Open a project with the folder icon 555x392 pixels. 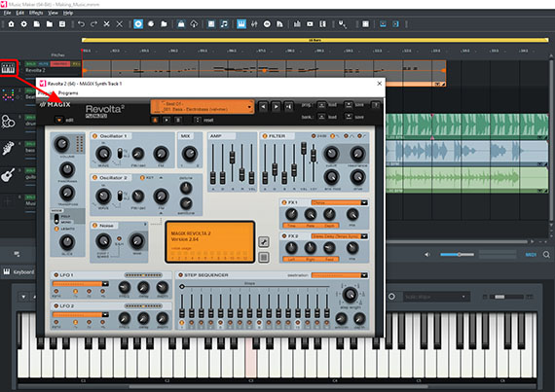point(50,24)
